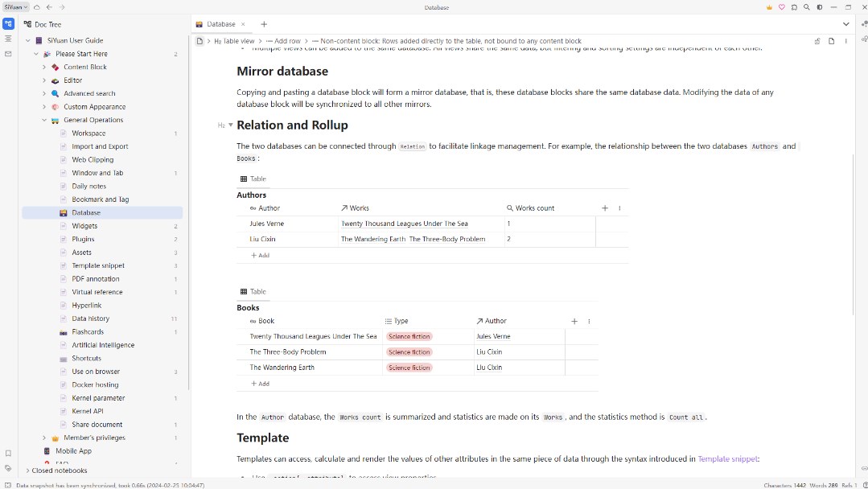The width and height of the screenshot is (868, 489).
Task: Toggle light/dark appearance mode icon
Action: coord(820,7)
